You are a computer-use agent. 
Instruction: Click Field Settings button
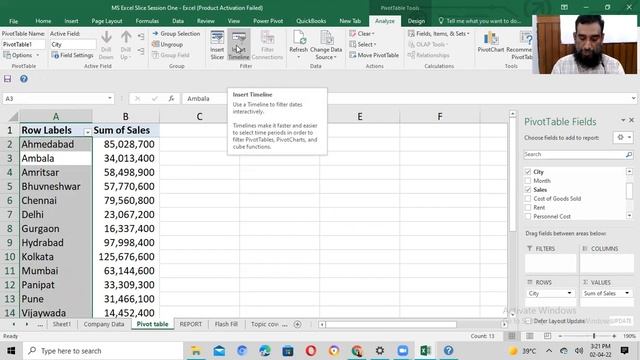click(72, 55)
